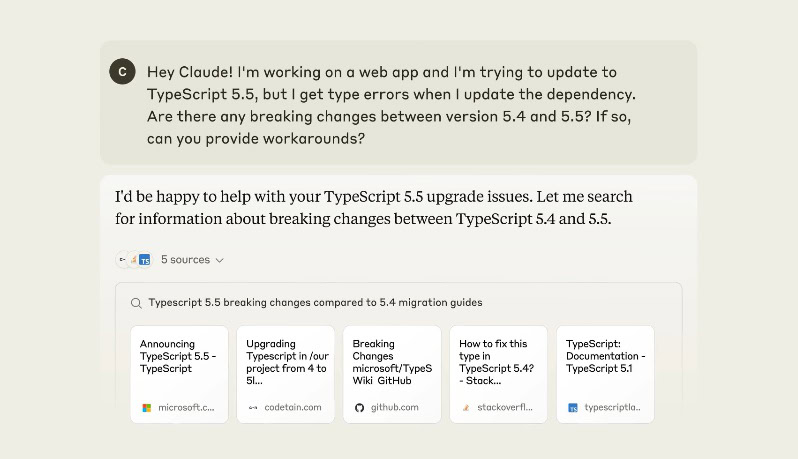Screen dimensions: 798x459
Task: Open "Announcing TypeScript 5.5" source card
Action: coord(179,373)
